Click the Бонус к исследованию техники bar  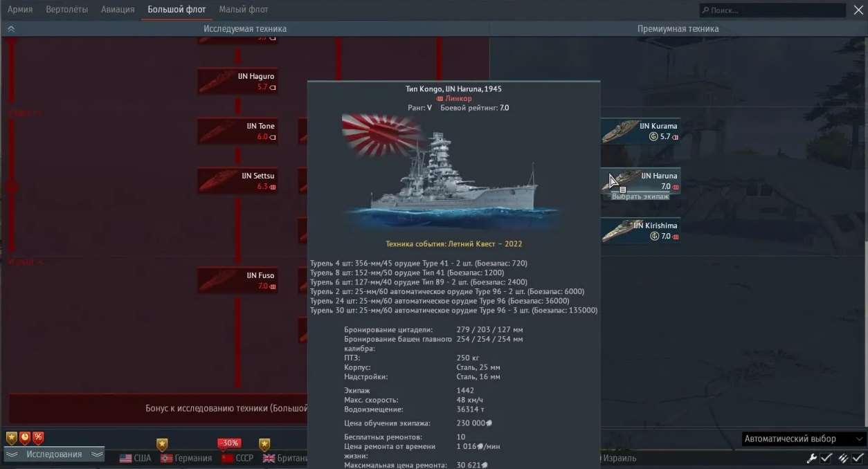tap(157, 408)
